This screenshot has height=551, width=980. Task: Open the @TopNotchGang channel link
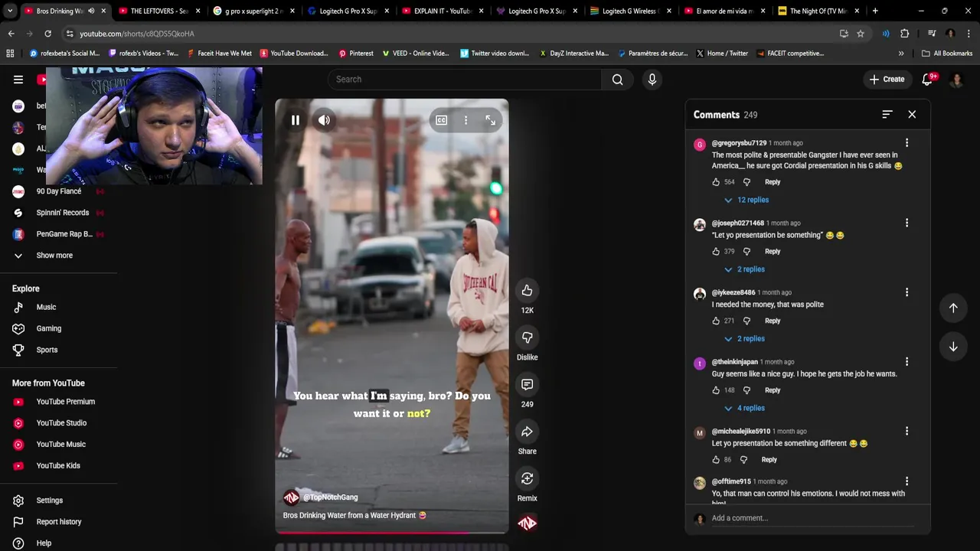(330, 497)
